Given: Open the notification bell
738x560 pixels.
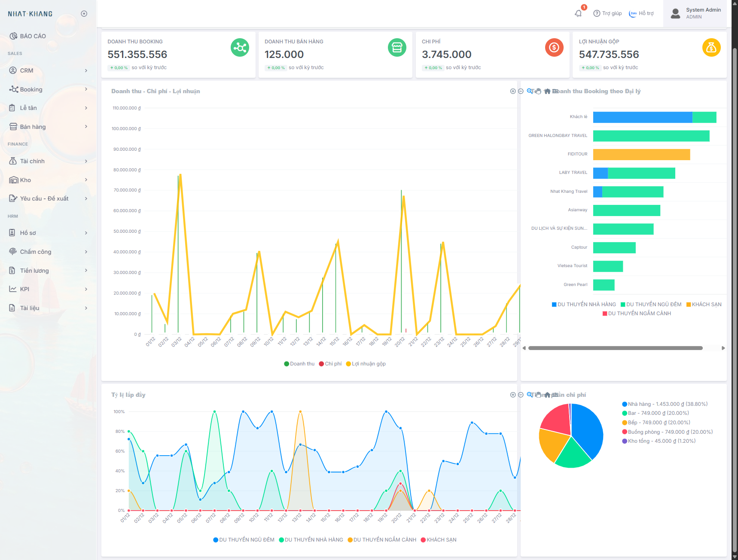Looking at the screenshot, I should point(578,13).
